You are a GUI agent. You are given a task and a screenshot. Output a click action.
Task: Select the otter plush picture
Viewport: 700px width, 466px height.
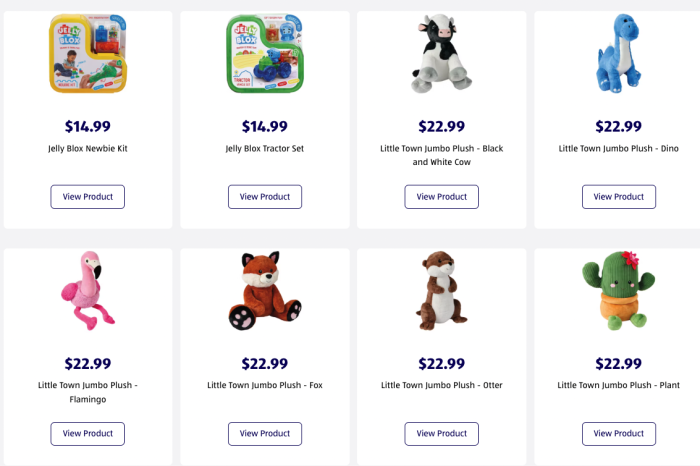pos(441,291)
